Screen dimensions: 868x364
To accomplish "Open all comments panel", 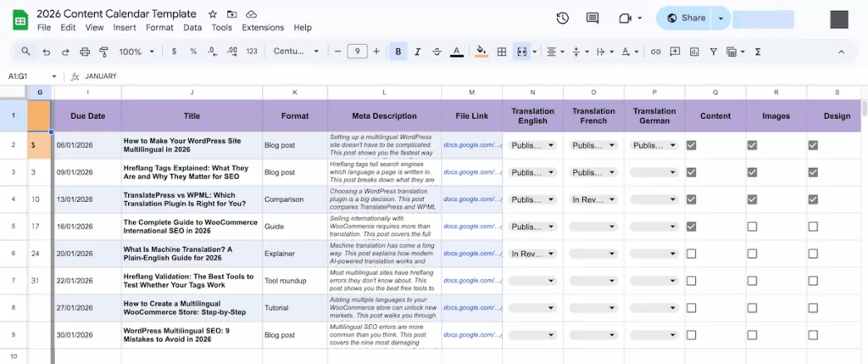I will (x=593, y=19).
